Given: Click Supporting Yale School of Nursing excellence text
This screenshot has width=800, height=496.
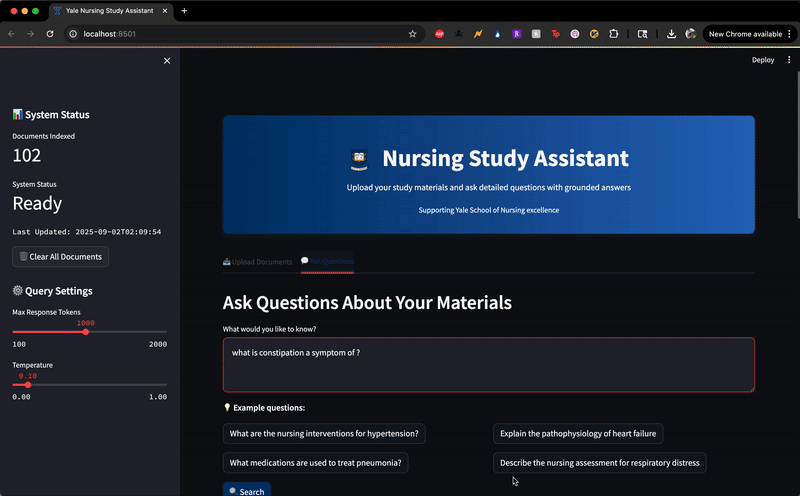Looking at the screenshot, I should pyautogui.click(x=489, y=210).
